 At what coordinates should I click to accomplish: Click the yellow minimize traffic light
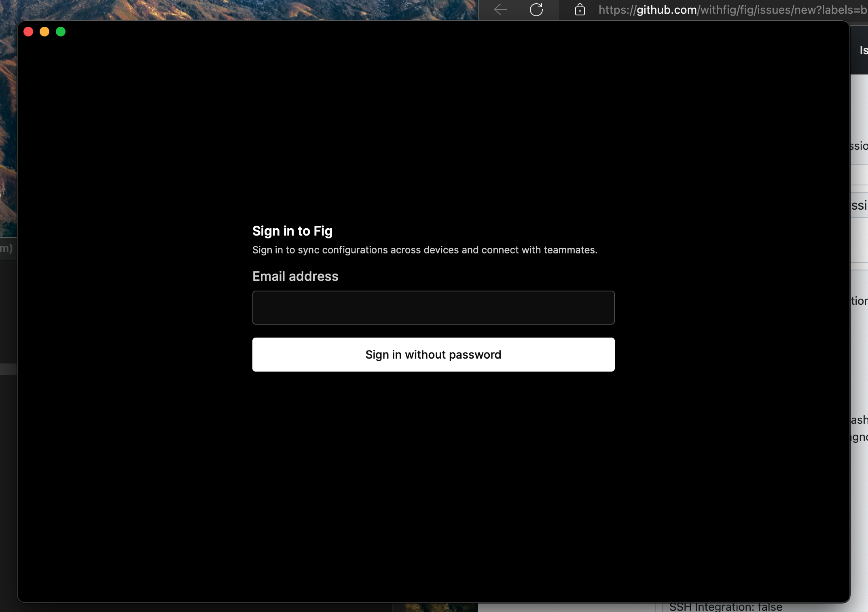point(45,31)
